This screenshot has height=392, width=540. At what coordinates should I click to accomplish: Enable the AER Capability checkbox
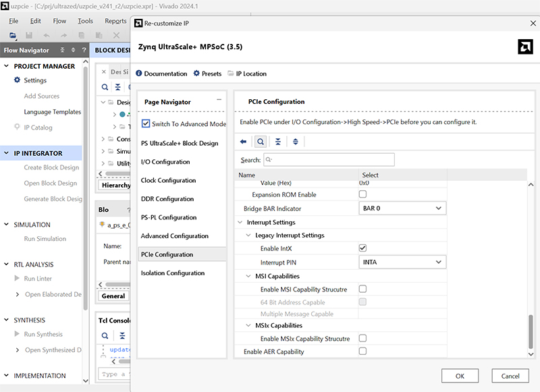(362, 352)
